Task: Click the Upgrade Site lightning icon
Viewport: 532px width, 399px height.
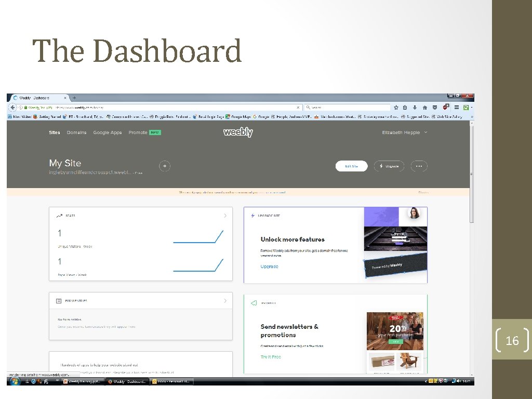Action: click(x=253, y=216)
